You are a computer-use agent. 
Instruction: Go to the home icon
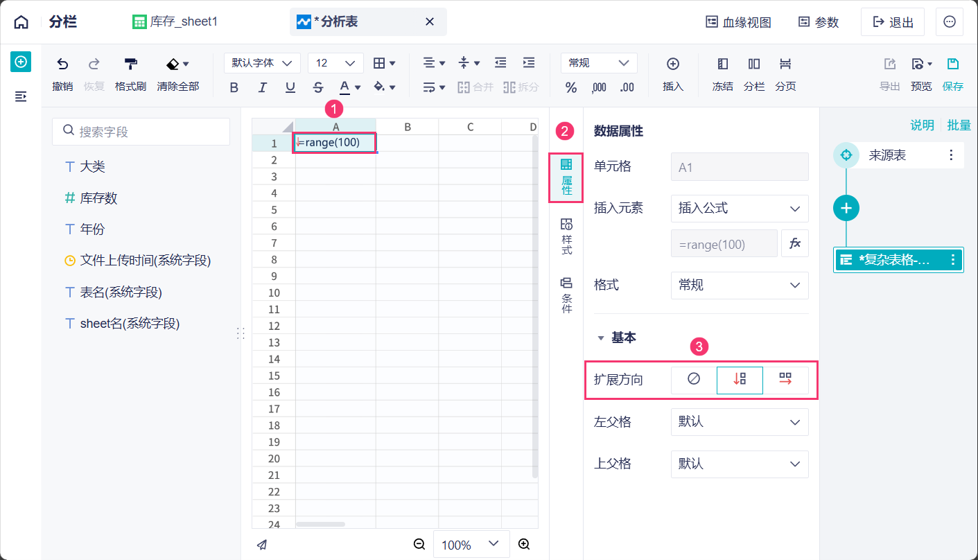(x=21, y=22)
